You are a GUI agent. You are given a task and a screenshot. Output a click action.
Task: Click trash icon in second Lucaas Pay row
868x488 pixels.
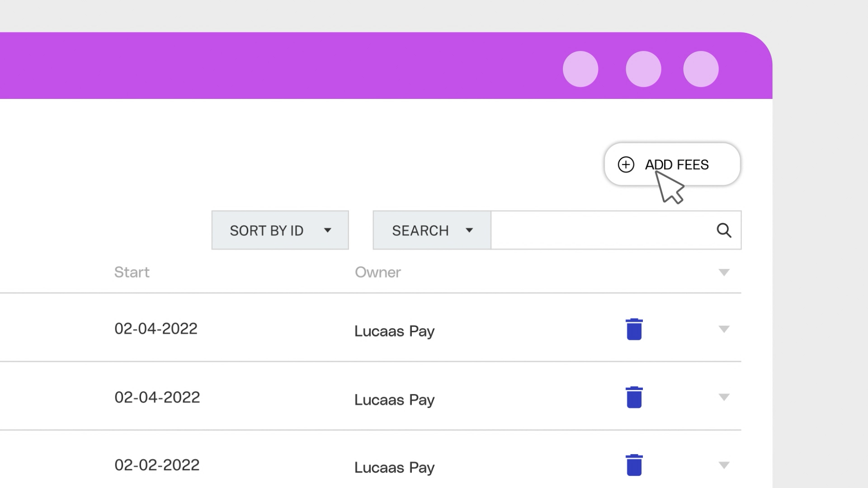[x=634, y=398]
